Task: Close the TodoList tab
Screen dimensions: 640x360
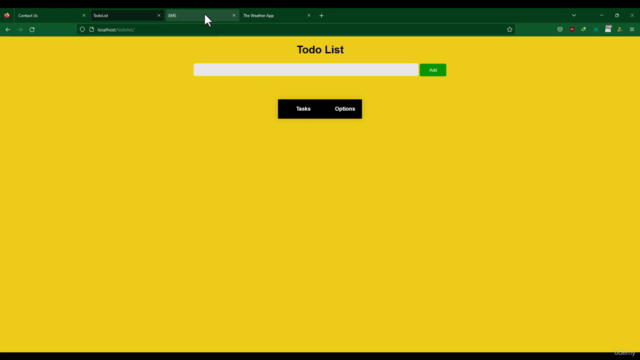Action: [x=159, y=16]
